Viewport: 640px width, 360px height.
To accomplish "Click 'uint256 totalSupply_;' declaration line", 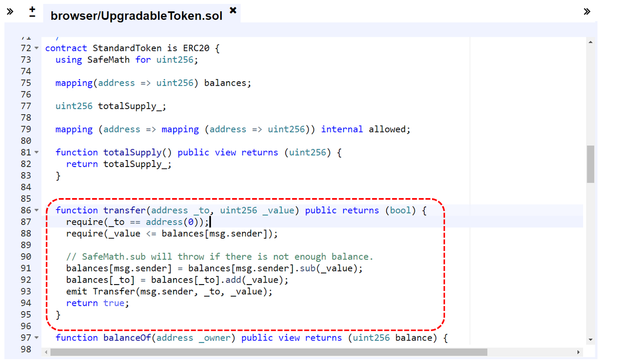I will [x=111, y=106].
